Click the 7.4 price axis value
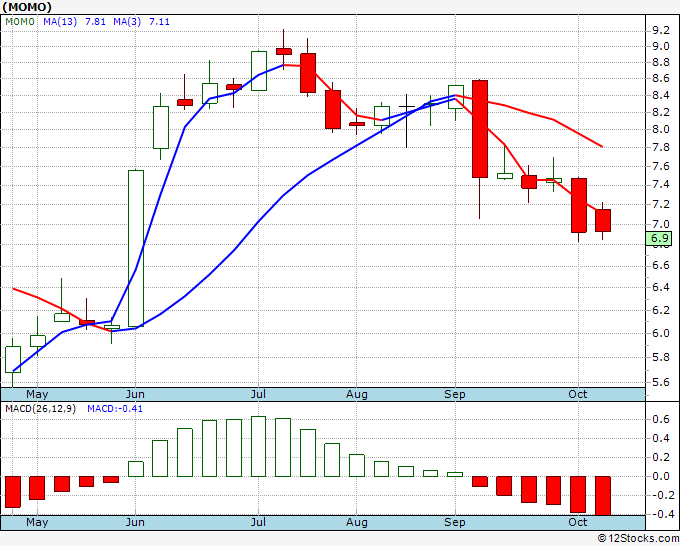This screenshot has height=546, width=680. 661,185
